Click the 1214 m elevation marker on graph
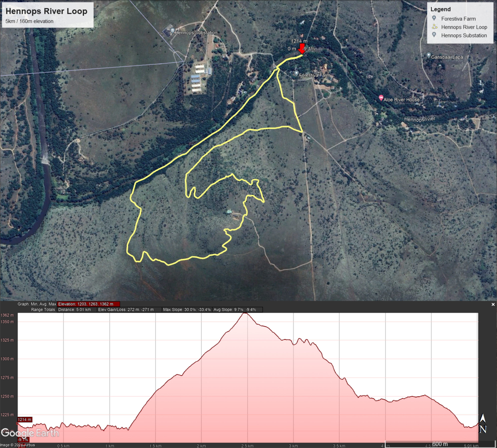497x448 pixels. tap(24, 420)
